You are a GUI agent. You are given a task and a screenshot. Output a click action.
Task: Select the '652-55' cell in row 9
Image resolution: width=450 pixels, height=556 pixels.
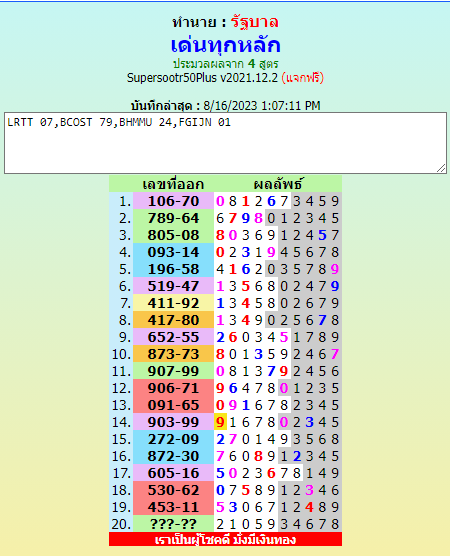click(173, 337)
